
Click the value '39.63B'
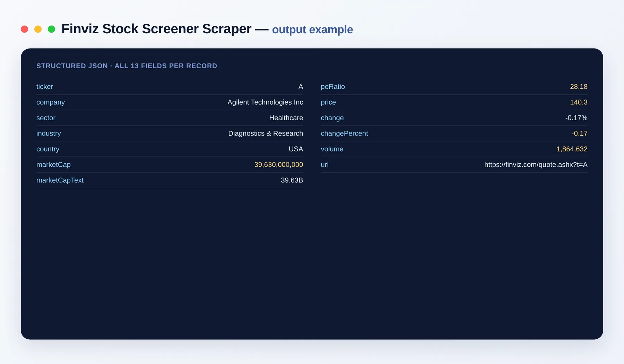point(292,180)
